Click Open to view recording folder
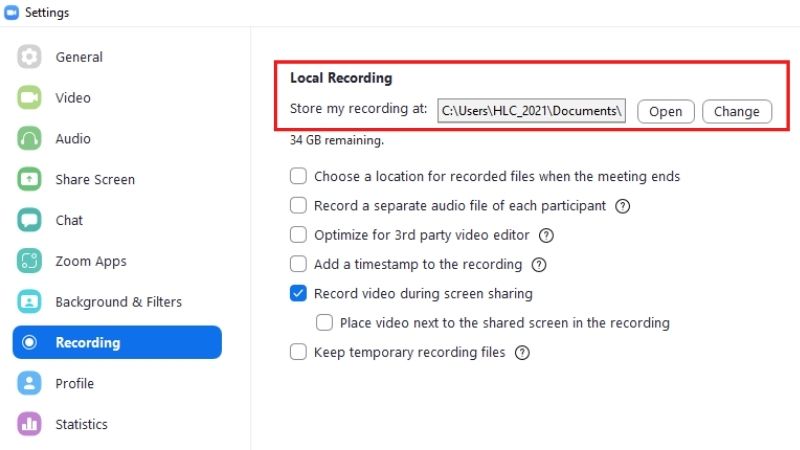Viewport: 800px width, 450px height. 666,111
